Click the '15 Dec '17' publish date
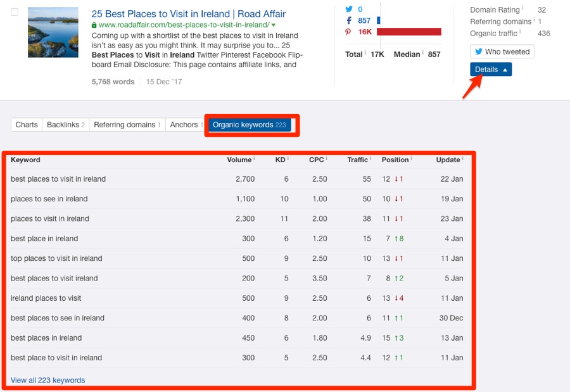This screenshot has height=392, width=570. coord(164,82)
